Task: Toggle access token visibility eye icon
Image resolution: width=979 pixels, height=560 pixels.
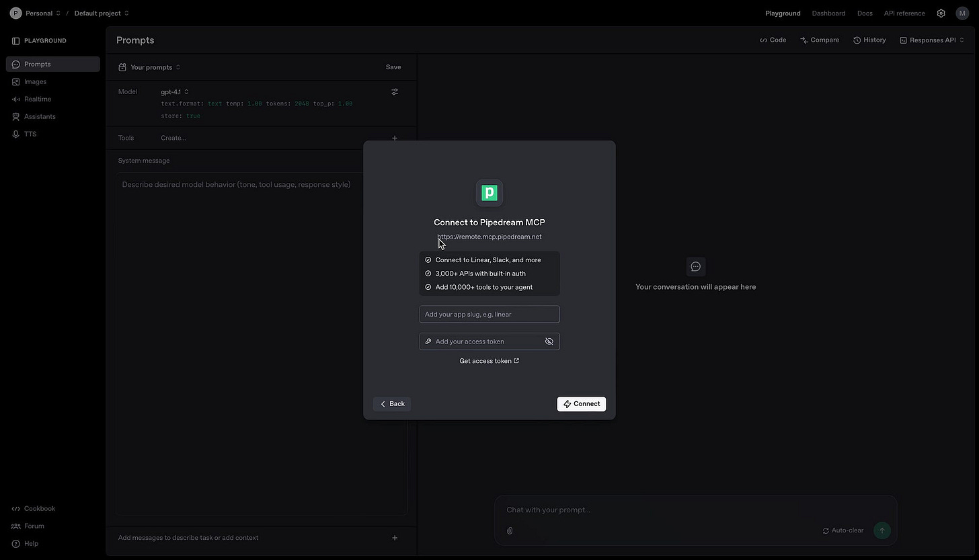Action: pos(549,342)
